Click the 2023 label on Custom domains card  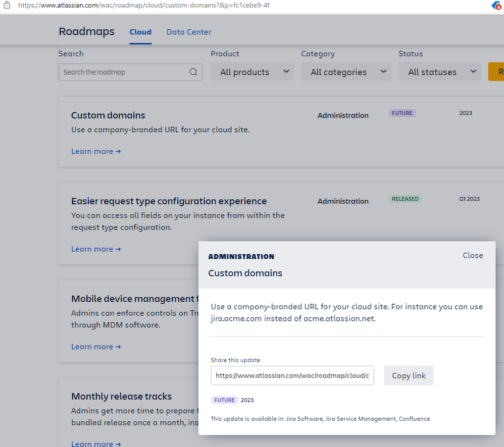click(466, 113)
